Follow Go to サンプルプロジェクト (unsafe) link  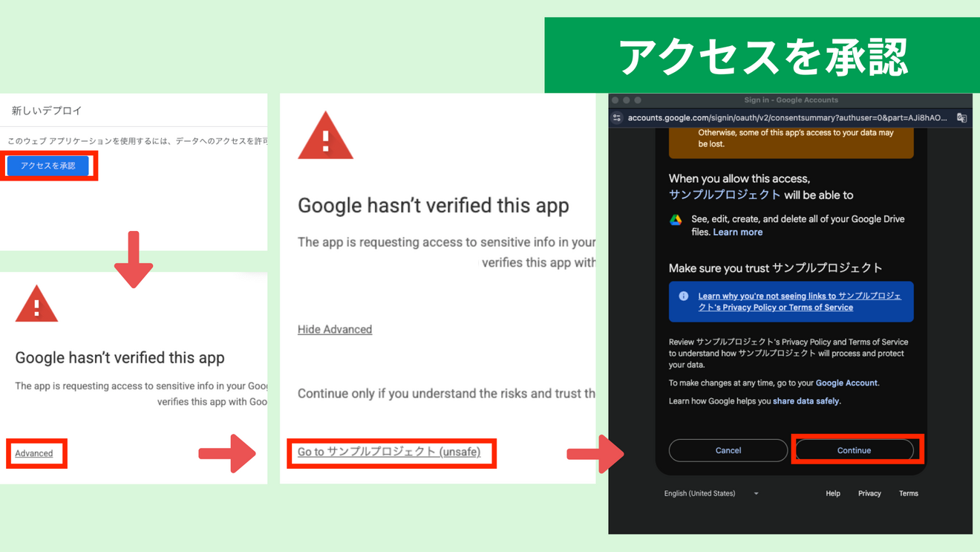[x=389, y=452]
